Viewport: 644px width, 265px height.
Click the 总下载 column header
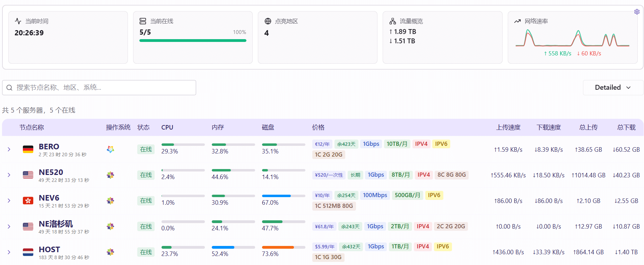coord(626,127)
